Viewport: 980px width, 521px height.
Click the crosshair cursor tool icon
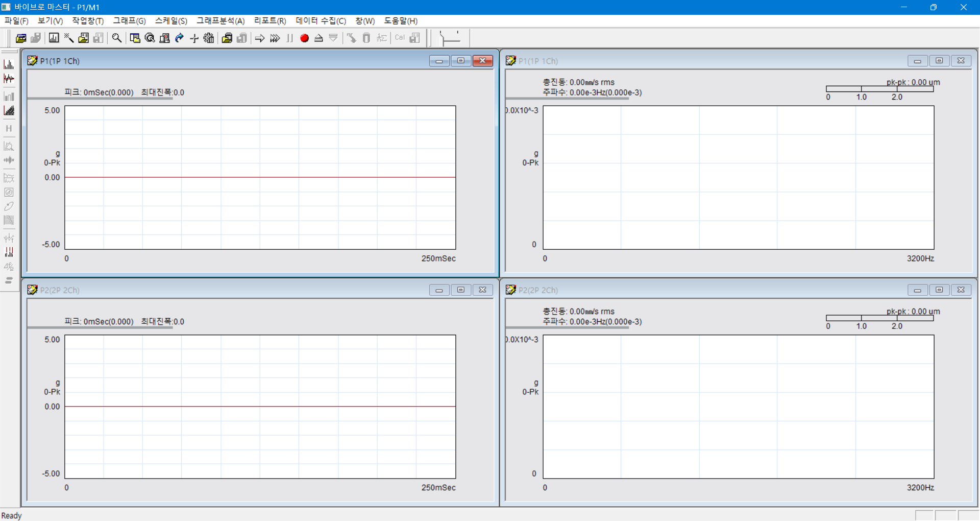(x=194, y=38)
